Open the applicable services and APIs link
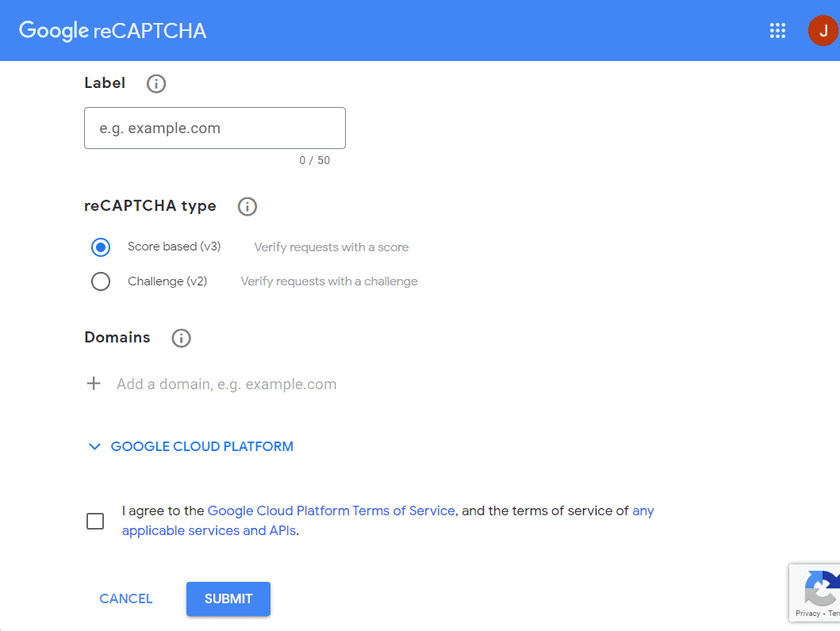 coord(209,530)
